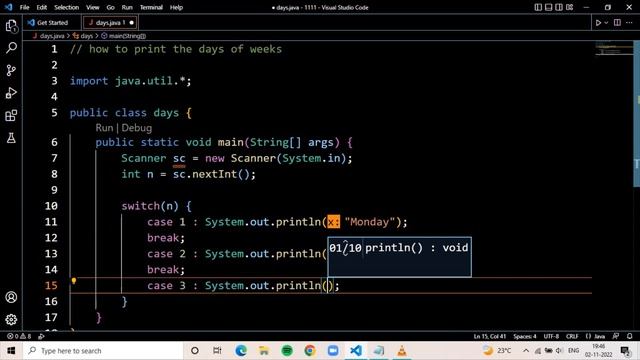Open the Edit menu
The width and height of the screenshot is (640, 360).
(x=42, y=7)
